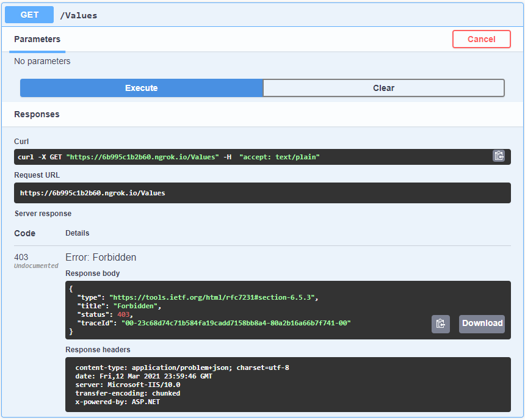The width and height of the screenshot is (525, 420).
Task: Click the Request URL text block
Action: pos(262,193)
